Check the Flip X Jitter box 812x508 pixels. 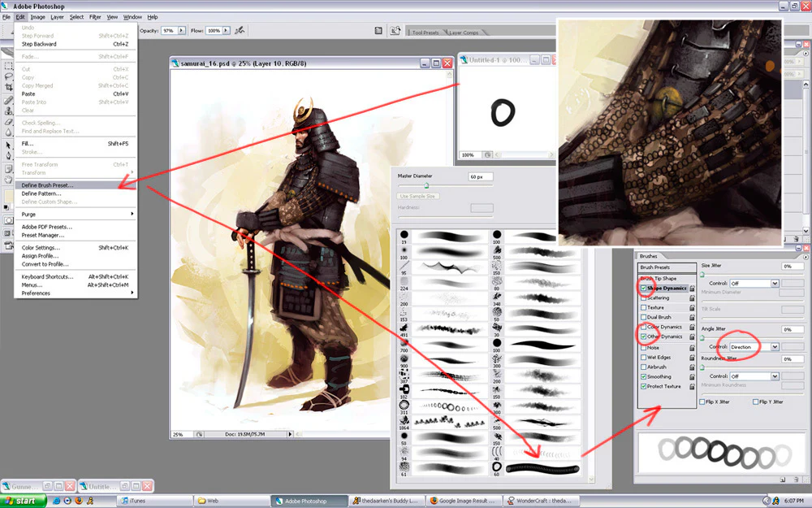click(702, 402)
